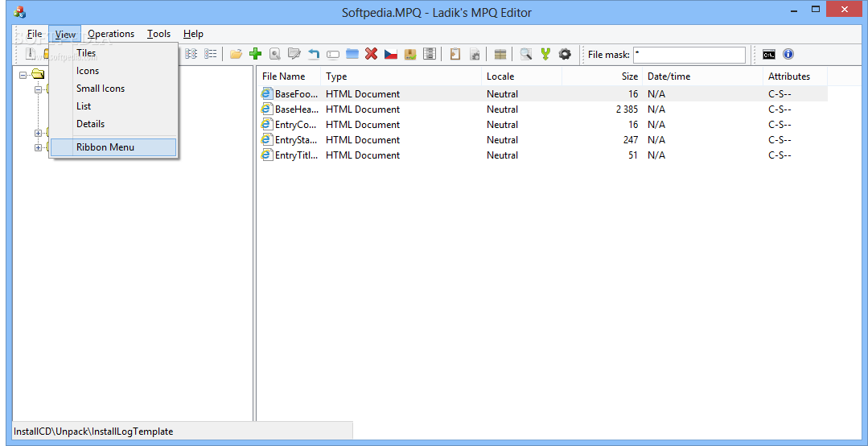
Task: Click the magnifier-on-page file view icon
Action: coord(274,54)
